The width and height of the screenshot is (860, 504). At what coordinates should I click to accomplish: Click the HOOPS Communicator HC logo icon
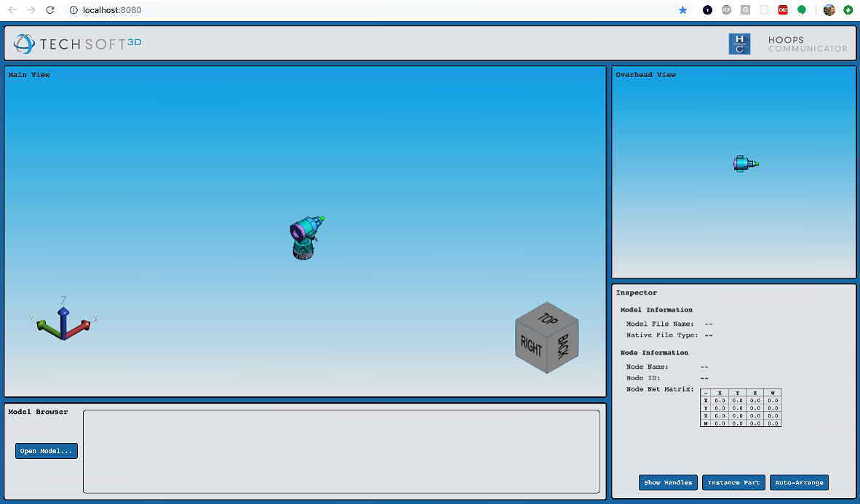pyautogui.click(x=739, y=44)
